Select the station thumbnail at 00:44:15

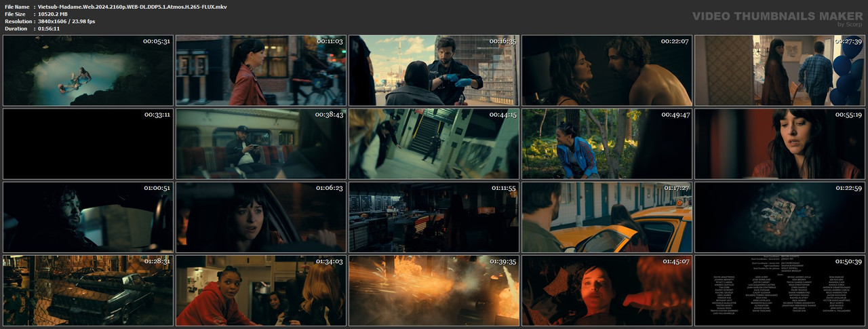click(434, 144)
